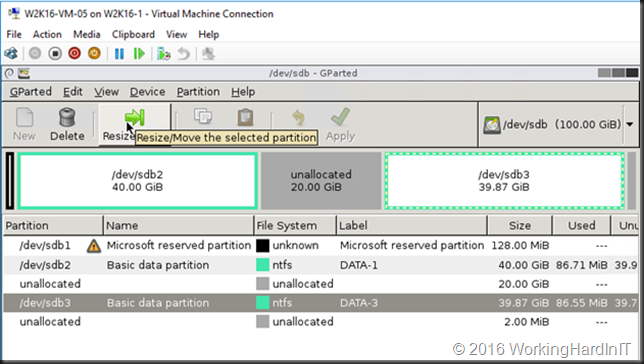The width and height of the screenshot is (644, 364).
Task: Open the Device menu
Action: pyautogui.click(x=147, y=92)
